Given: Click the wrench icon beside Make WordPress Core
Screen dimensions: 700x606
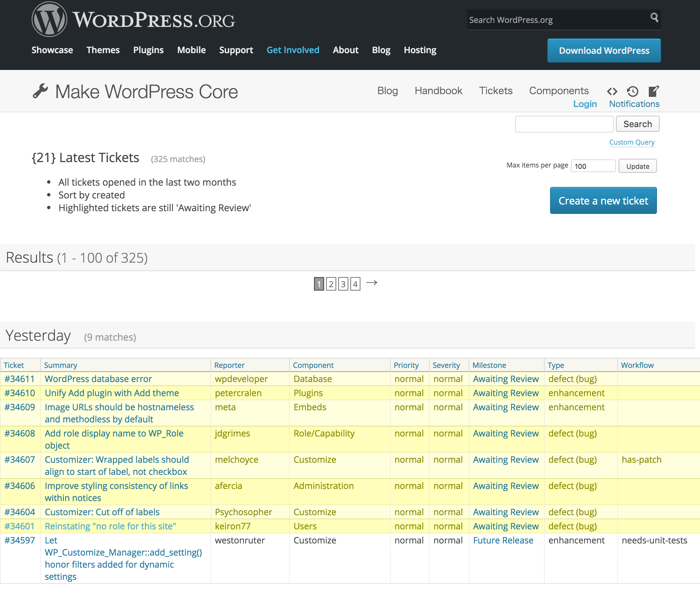Looking at the screenshot, I should (40, 91).
